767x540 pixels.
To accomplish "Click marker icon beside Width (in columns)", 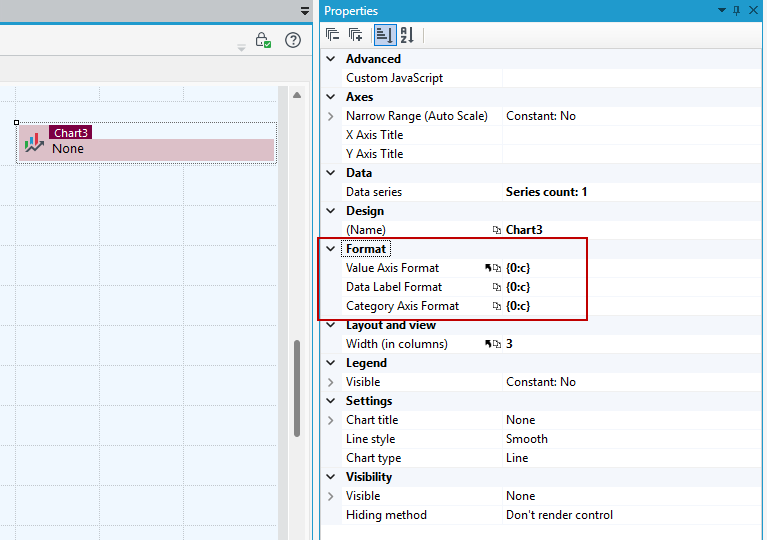I will [488, 344].
